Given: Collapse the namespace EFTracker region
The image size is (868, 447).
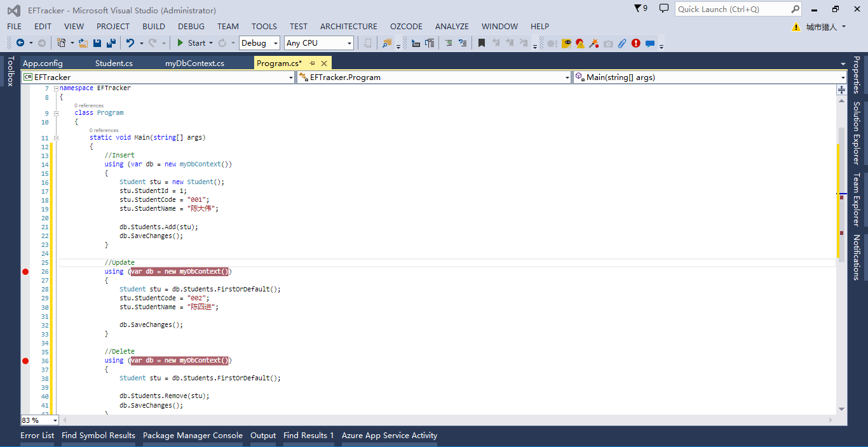Looking at the screenshot, I should [56, 88].
